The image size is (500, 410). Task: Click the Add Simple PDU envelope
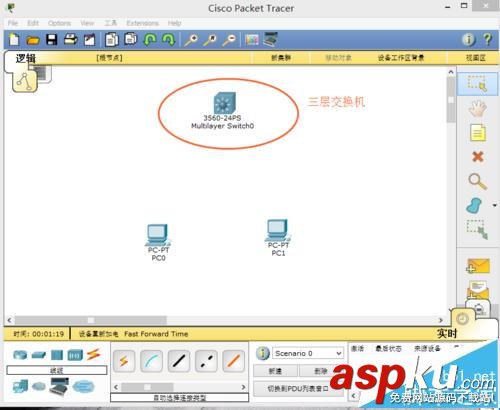coord(478,266)
